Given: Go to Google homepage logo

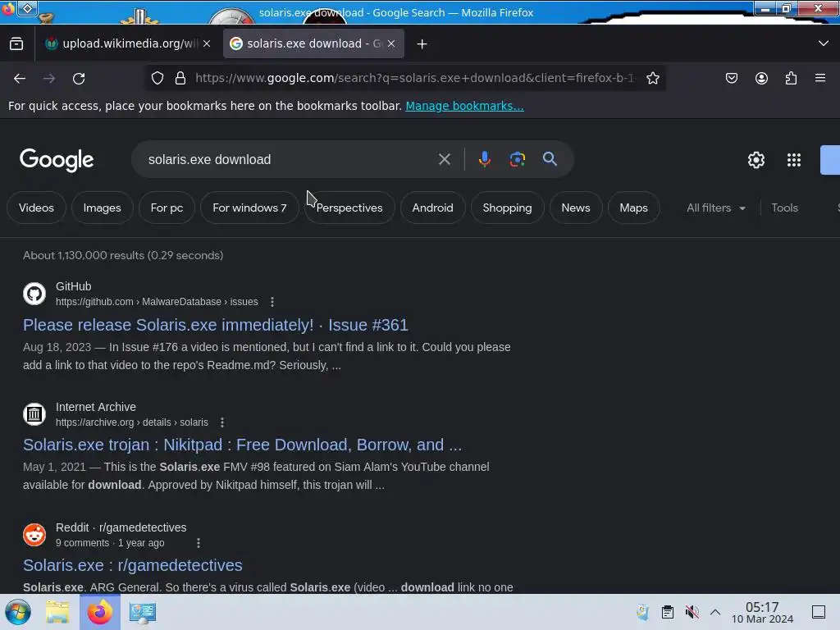Looking at the screenshot, I should click(x=57, y=160).
